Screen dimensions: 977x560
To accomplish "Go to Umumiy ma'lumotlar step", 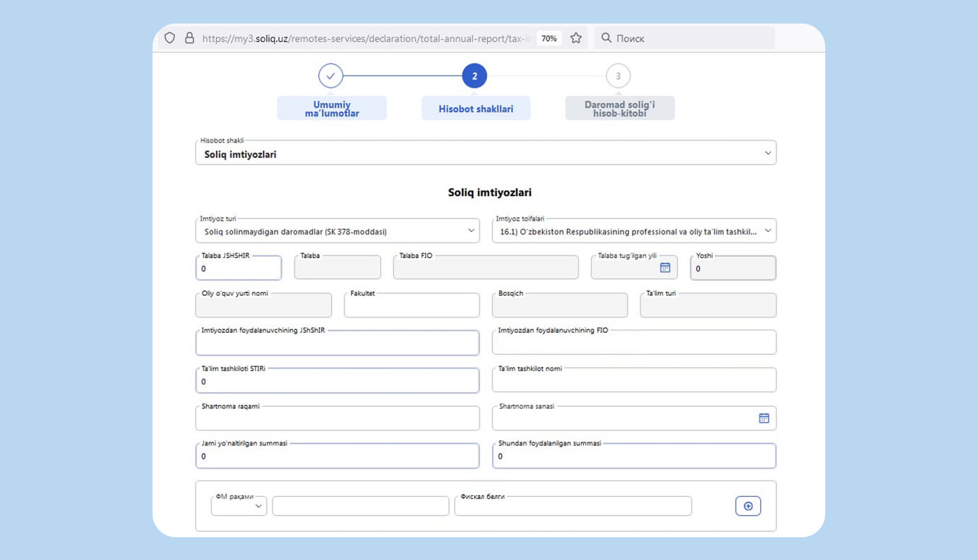I will (332, 108).
